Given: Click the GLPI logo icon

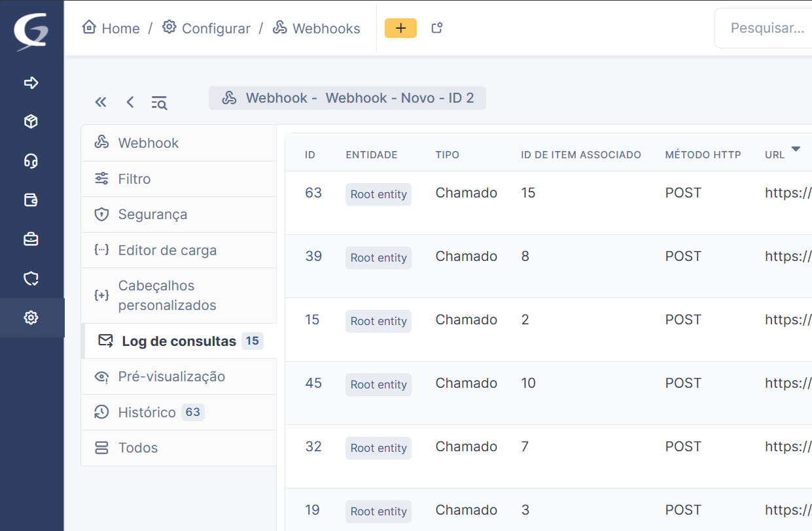Looking at the screenshot, I should [x=31, y=31].
